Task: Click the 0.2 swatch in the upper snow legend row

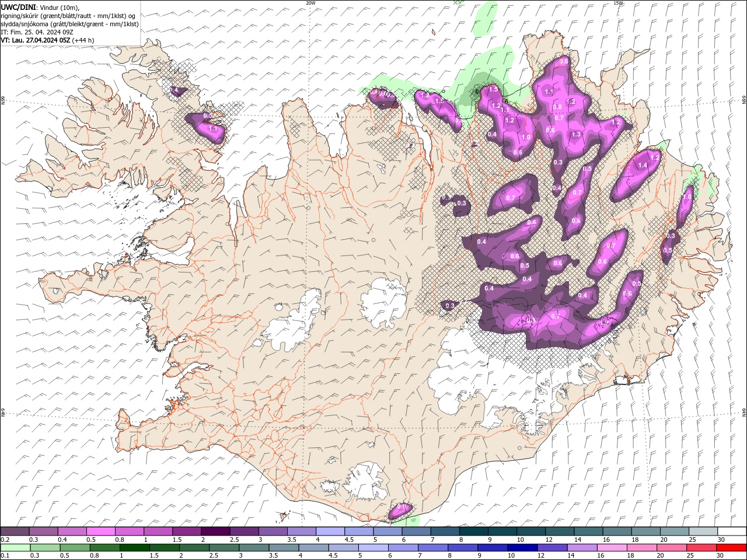Action: [x=15, y=531]
